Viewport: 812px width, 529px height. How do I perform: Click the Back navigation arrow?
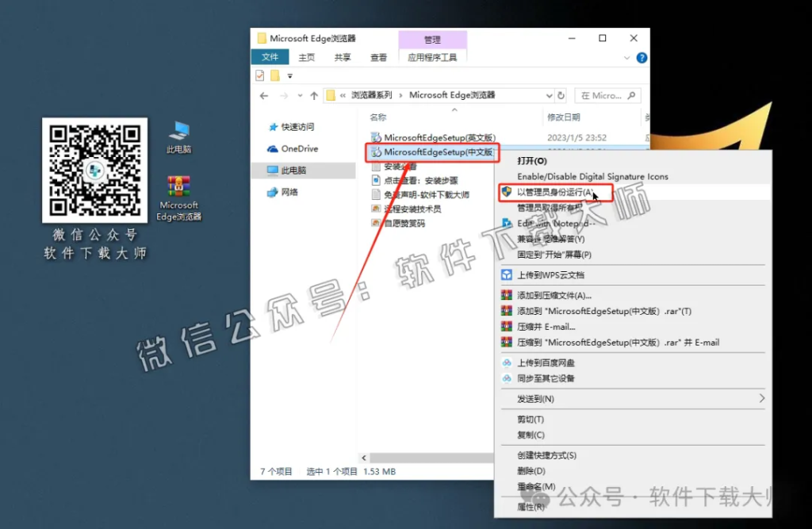coord(262,95)
